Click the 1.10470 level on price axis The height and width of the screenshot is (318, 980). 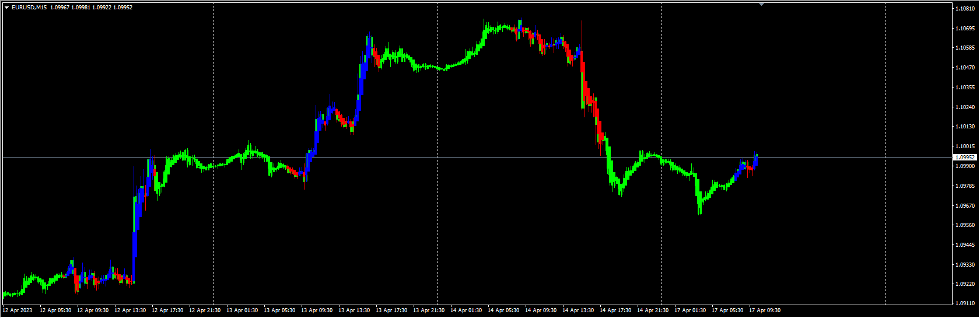pyautogui.click(x=965, y=67)
